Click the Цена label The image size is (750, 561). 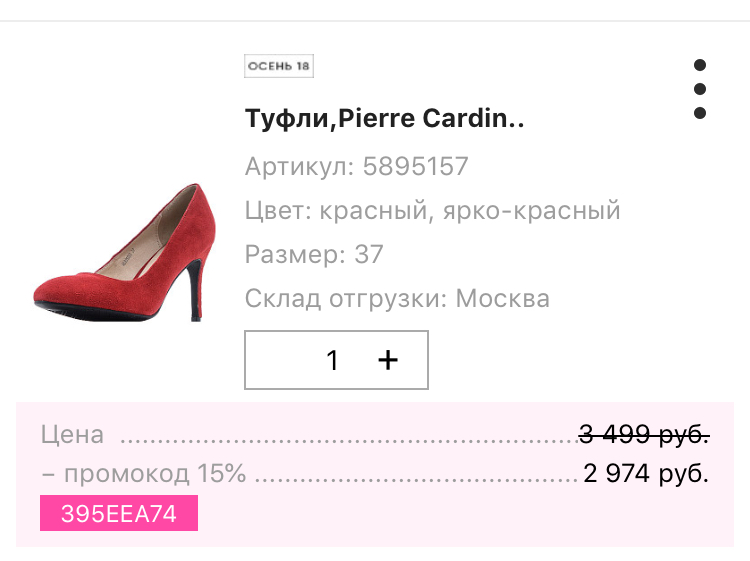coord(72,435)
